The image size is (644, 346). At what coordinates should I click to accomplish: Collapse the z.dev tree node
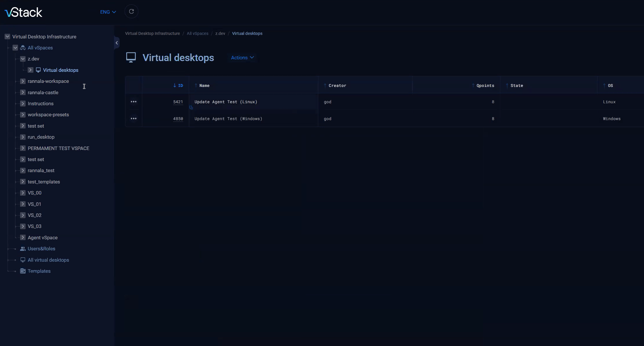click(23, 59)
